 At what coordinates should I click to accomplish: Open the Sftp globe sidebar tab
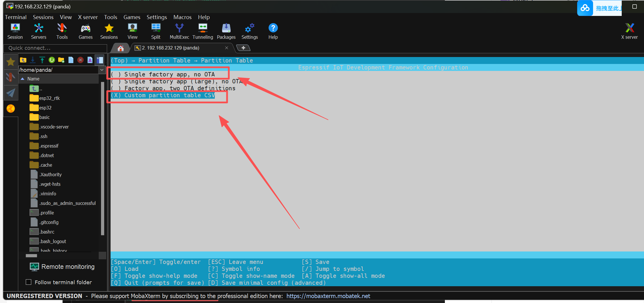coord(11,109)
